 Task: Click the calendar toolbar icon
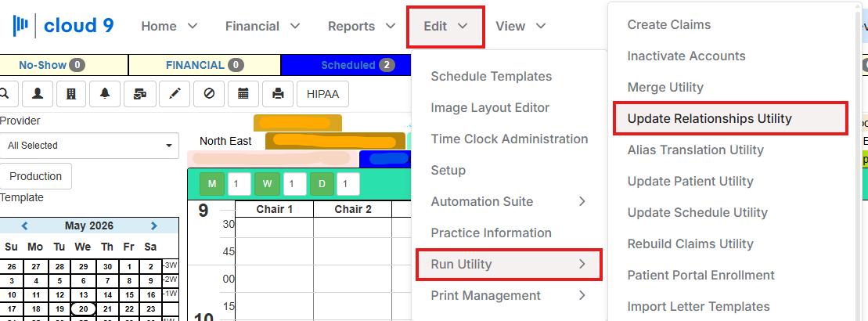[243, 94]
